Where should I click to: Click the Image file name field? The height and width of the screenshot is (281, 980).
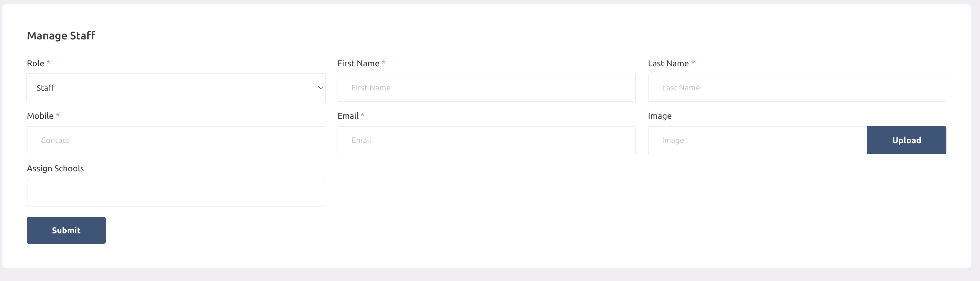click(x=757, y=140)
